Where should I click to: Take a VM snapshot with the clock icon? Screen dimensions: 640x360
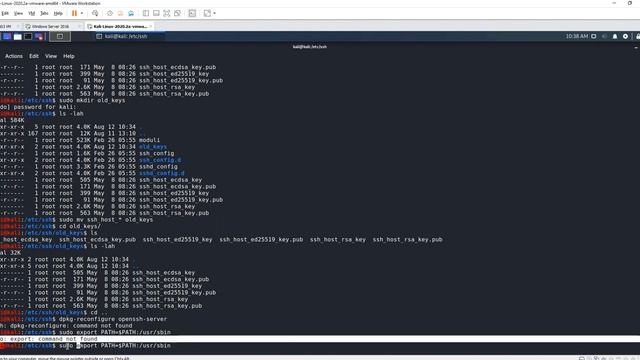pyautogui.click(x=110, y=13)
